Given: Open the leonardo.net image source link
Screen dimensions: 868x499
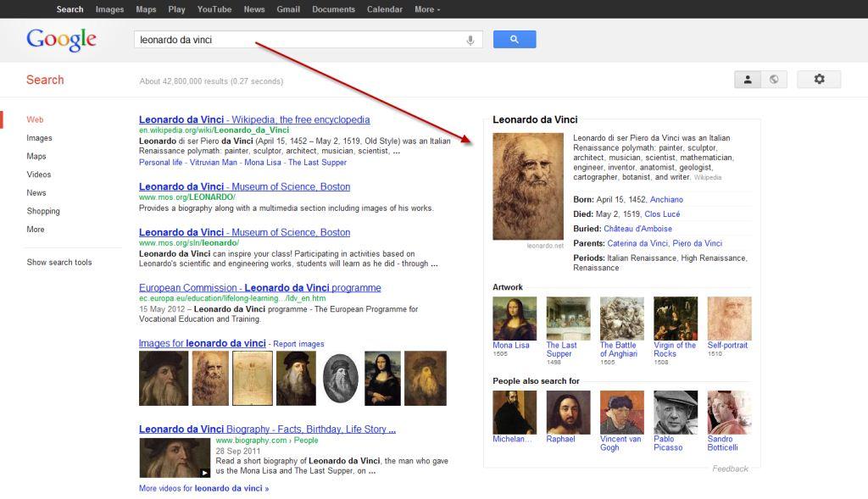Looking at the screenshot, I should click(545, 246).
